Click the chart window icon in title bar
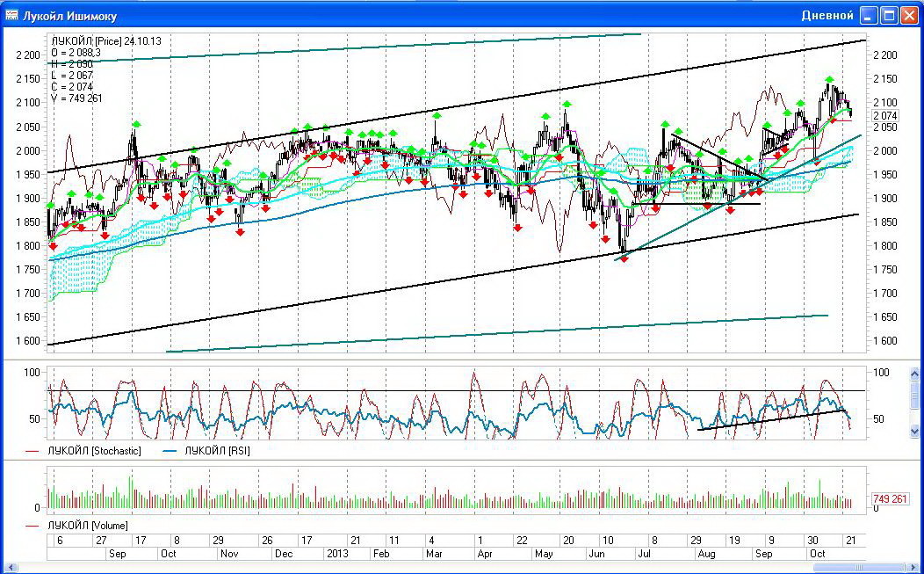 point(12,16)
